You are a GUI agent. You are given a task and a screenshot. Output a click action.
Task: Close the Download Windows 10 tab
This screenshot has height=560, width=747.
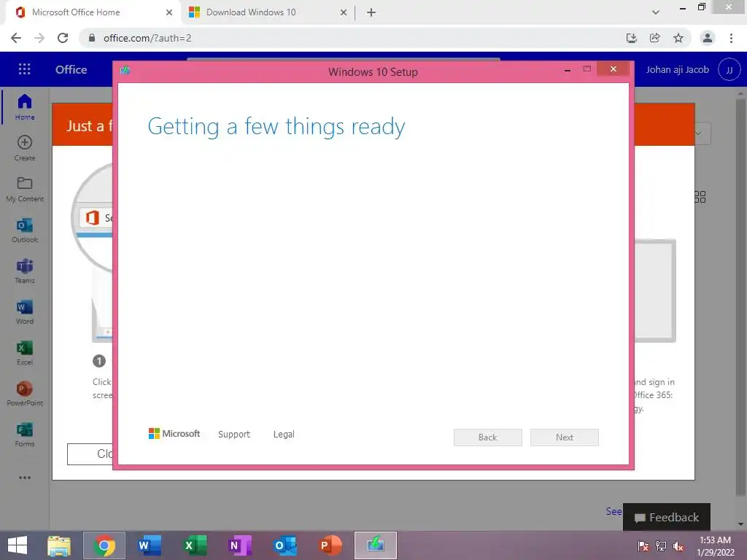(x=344, y=12)
